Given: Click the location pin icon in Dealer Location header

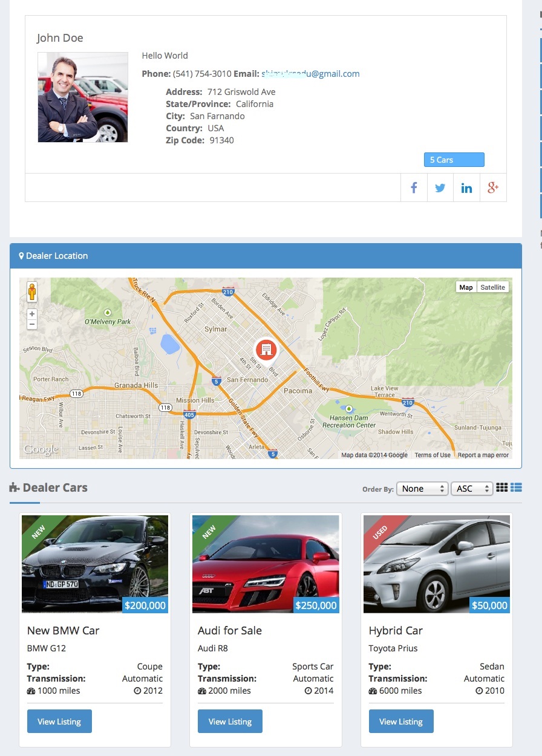Looking at the screenshot, I should (x=22, y=256).
